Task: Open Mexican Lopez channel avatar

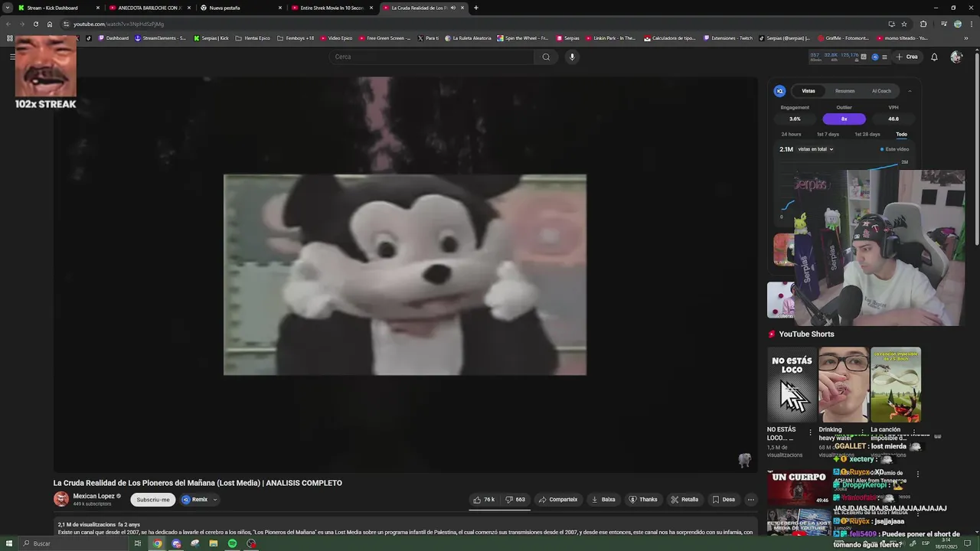Action: (x=61, y=499)
